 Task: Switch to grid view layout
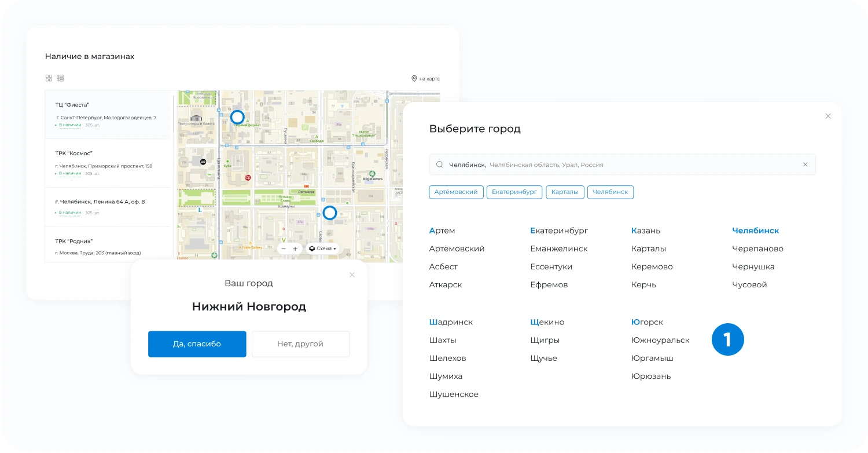[x=49, y=78]
